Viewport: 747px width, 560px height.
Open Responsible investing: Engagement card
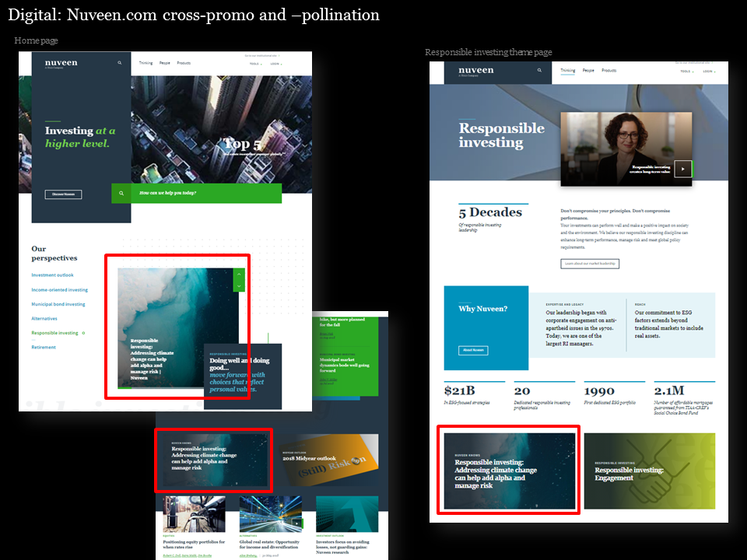pos(649,471)
